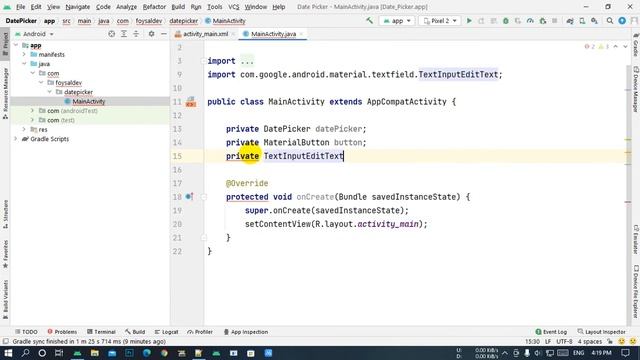Open the Pixel 2 device dropdown
This screenshot has height=360, width=640.
(x=440, y=21)
